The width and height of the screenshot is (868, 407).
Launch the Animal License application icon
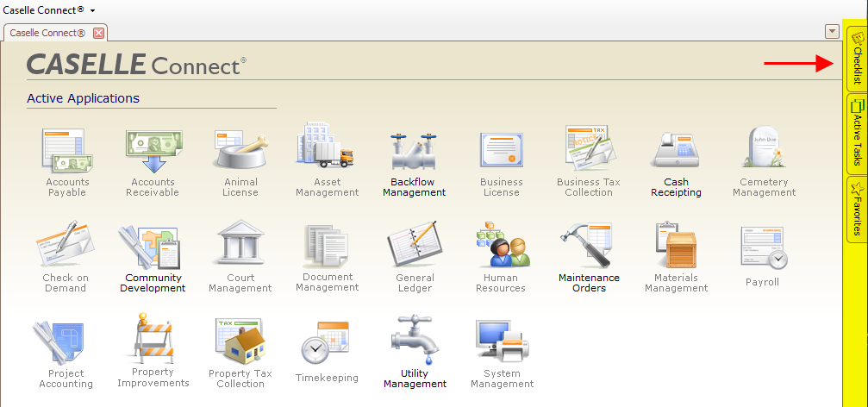(240, 148)
